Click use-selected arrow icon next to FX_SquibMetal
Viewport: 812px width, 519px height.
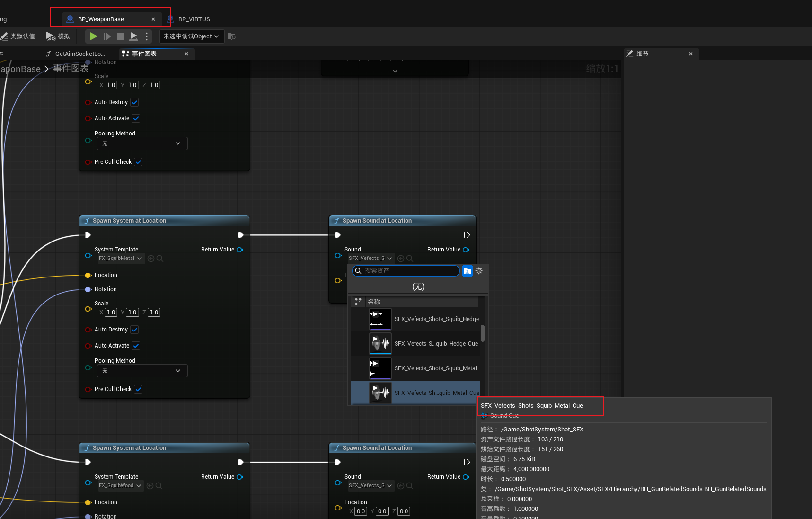151,259
